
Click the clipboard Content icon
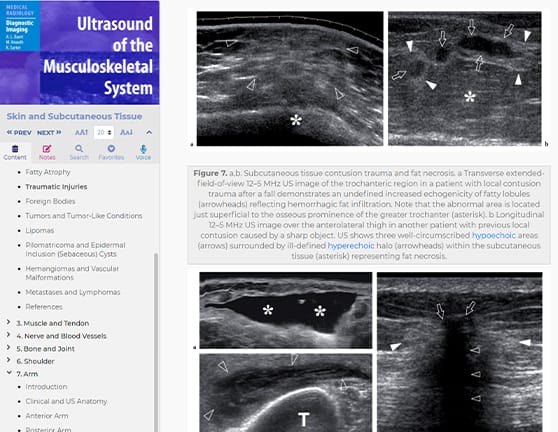(x=15, y=148)
